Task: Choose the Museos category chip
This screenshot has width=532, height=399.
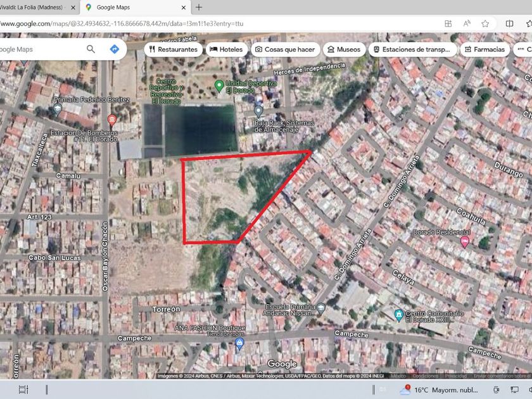Action: [344, 49]
